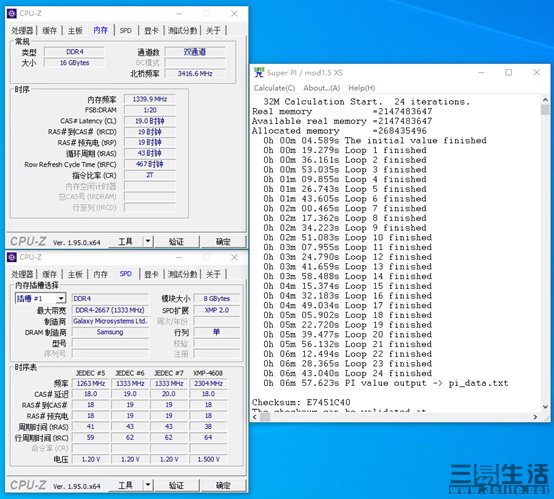Click the CPU-Z icon in the bottom window title bar

[12, 257]
